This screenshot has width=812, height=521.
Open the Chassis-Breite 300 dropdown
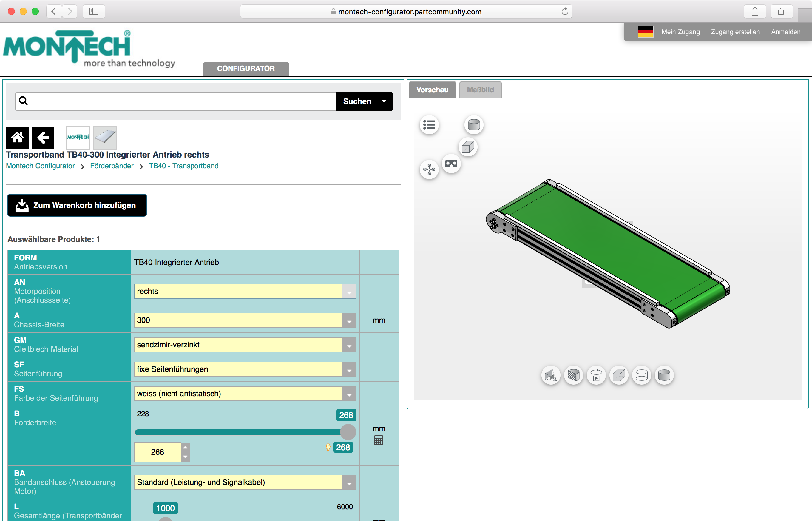click(245, 320)
